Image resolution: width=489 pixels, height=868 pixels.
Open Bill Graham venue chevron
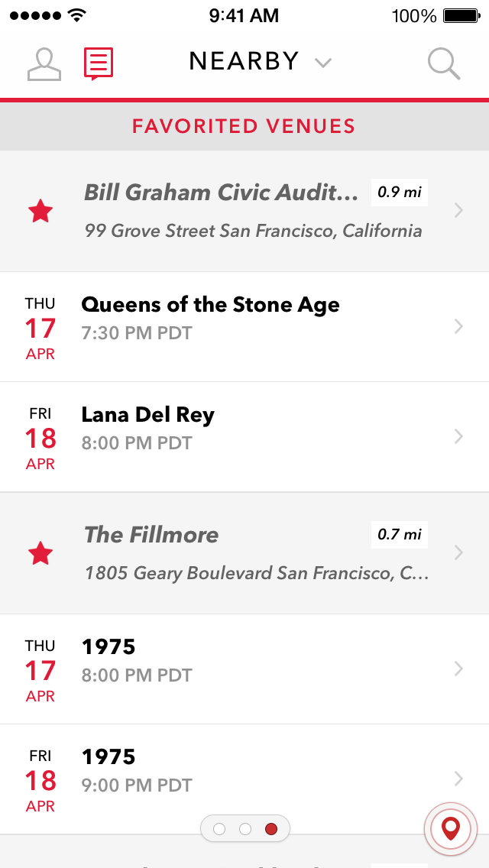458,210
